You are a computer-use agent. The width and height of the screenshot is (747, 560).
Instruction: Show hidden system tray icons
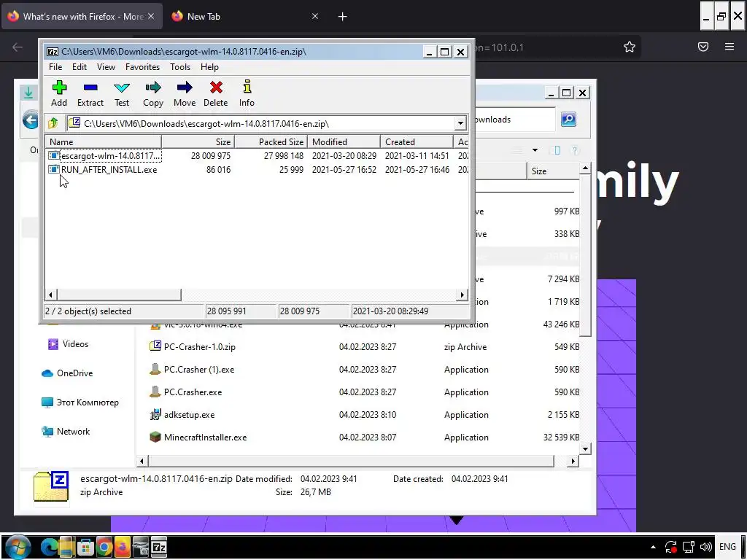[653, 547]
